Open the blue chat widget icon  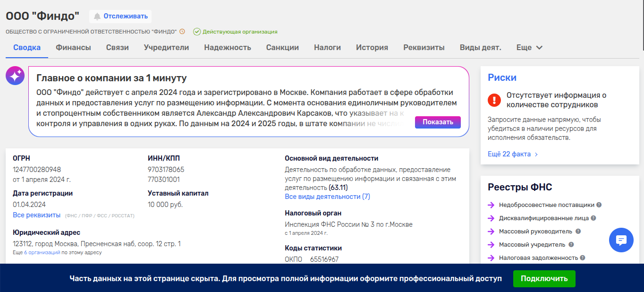[x=621, y=240]
